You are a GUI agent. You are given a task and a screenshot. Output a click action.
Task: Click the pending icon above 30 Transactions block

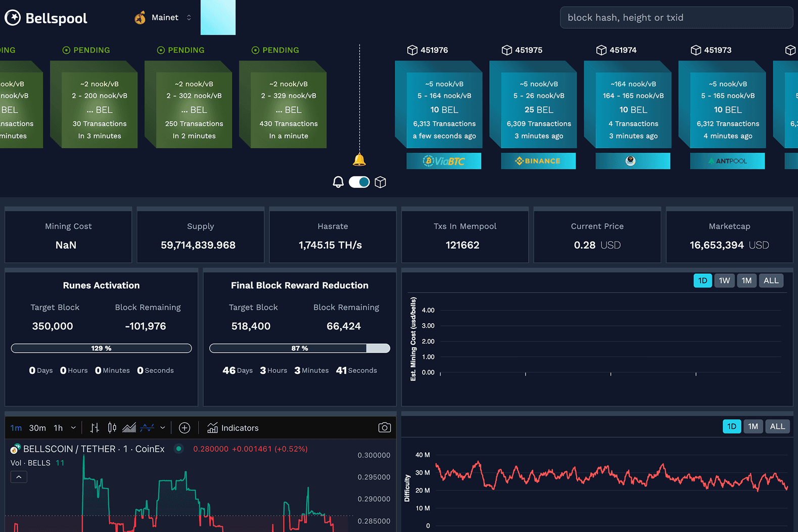coord(66,50)
